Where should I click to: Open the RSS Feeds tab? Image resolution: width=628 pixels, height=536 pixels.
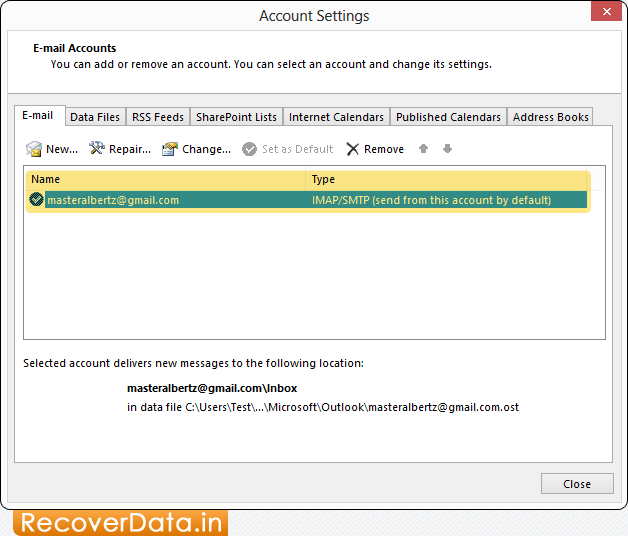(x=158, y=117)
